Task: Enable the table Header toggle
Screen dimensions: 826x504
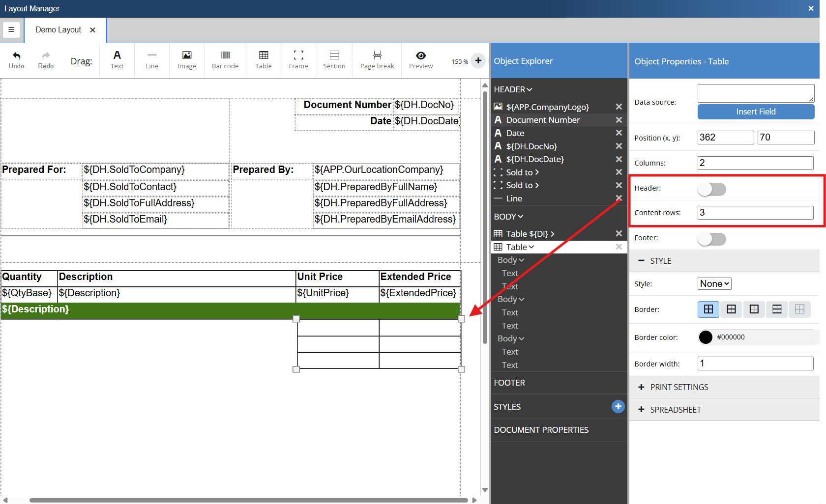Action: (x=711, y=189)
